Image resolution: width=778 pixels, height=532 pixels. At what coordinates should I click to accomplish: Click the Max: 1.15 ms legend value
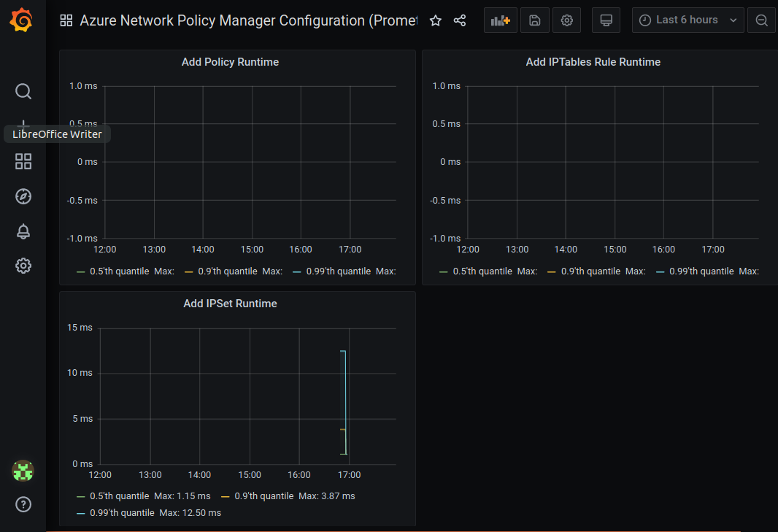(182, 496)
